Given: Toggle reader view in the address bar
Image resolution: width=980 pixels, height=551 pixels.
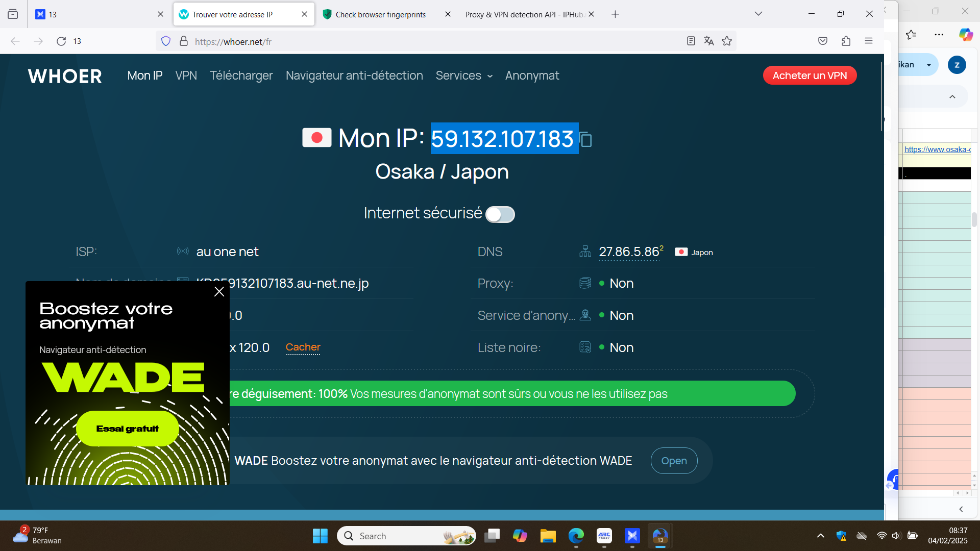Looking at the screenshot, I should pyautogui.click(x=691, y=41).
